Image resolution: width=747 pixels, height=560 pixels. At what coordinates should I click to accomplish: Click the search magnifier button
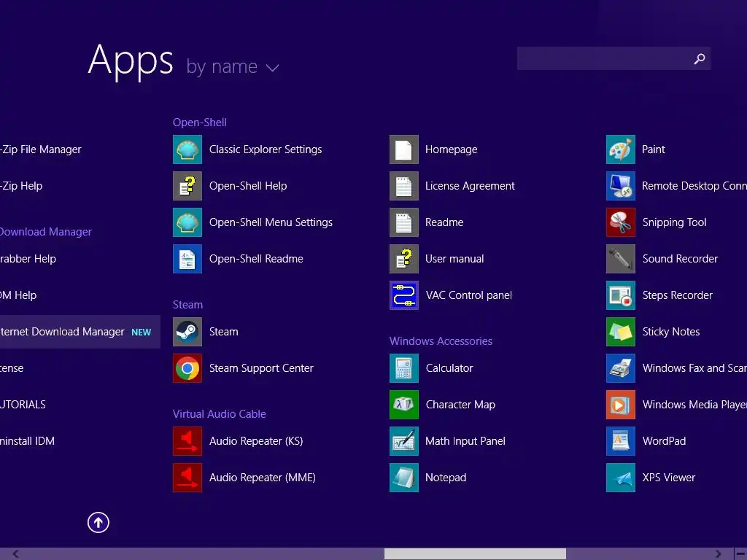[x=700, y=58]
